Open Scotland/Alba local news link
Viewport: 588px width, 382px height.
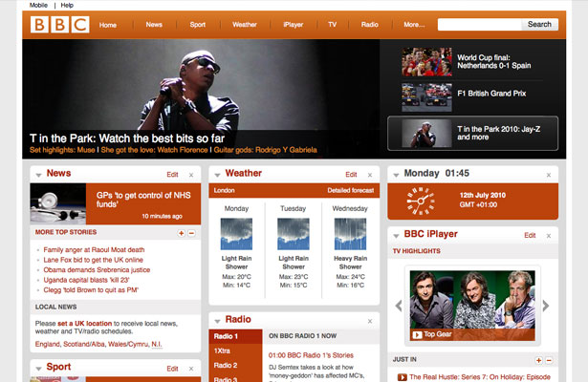point(84,344)
